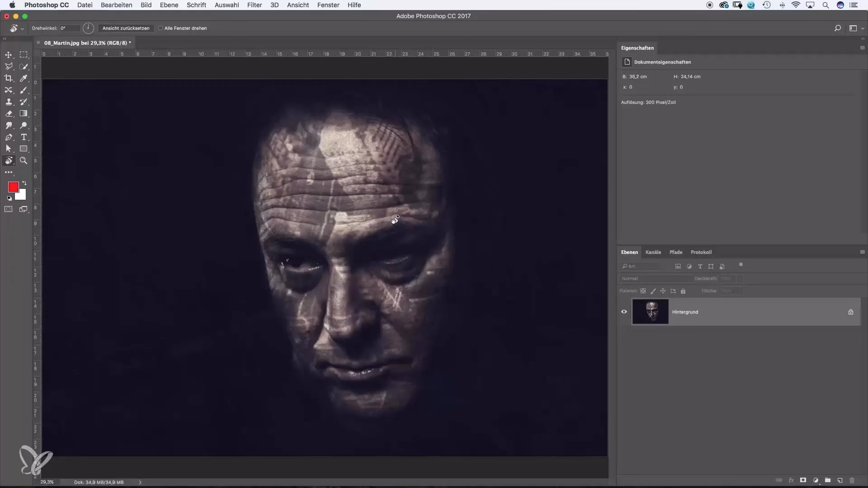This screenshot has height=488, width=868.
Task: Activate the Clone Stamp tool
Action: (9, 102)
